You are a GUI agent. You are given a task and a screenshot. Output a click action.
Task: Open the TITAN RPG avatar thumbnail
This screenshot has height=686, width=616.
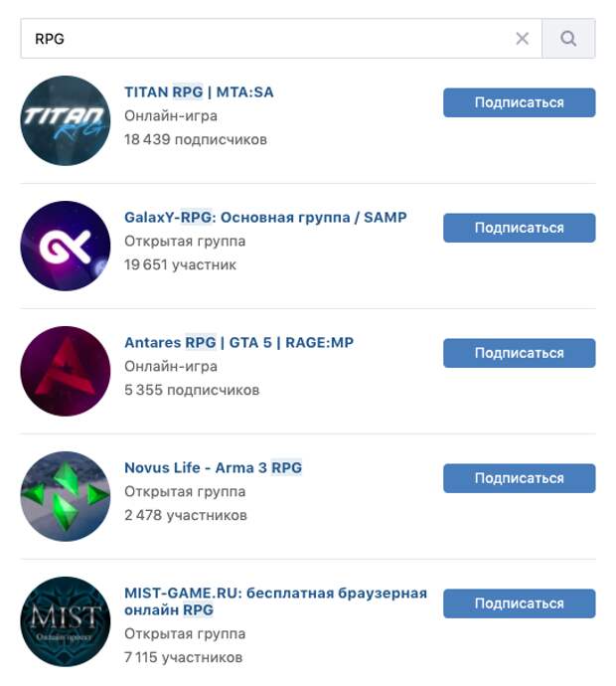click(x=66, y=120)
